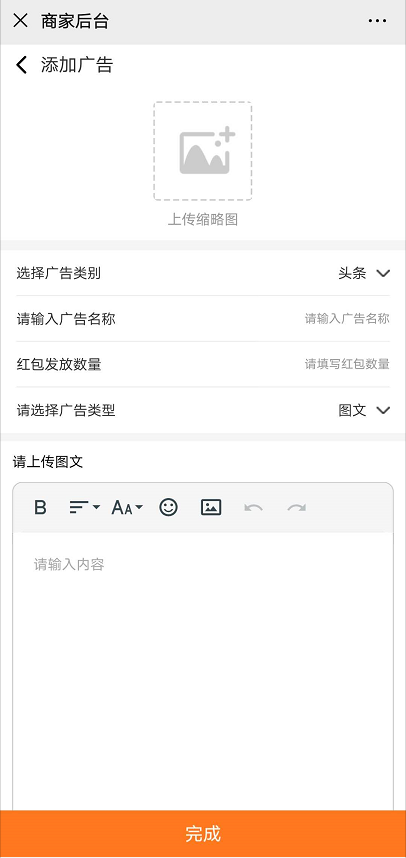The image size is (406, 858).
Task: Click the chevron next to 头条
Action: click(383, 274)
